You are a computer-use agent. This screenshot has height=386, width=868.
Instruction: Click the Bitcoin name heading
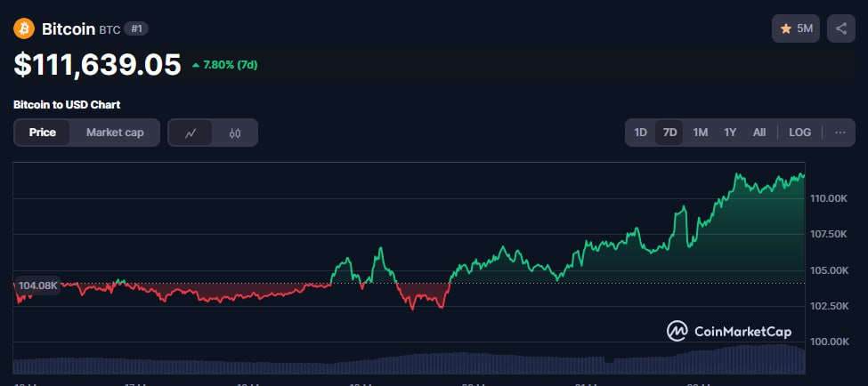(x=69, y=29)
